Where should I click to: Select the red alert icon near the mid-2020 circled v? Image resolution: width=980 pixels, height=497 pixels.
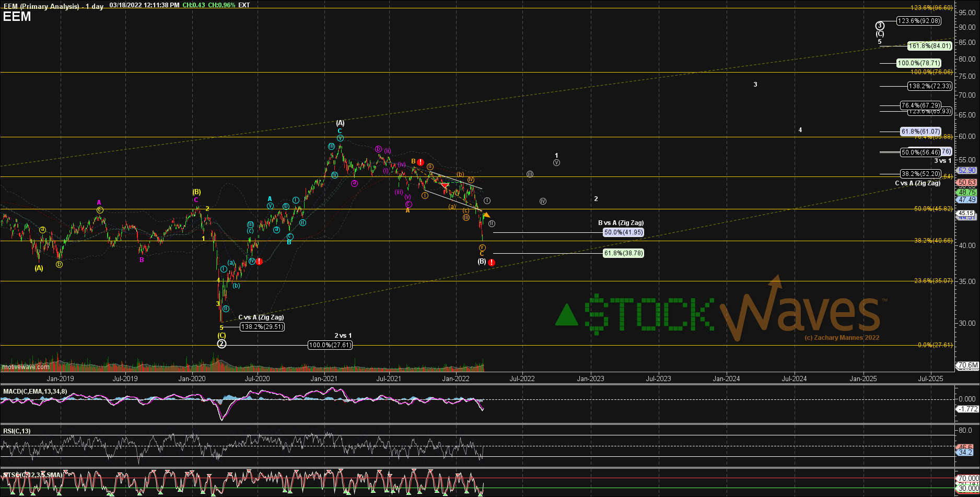[259, 262]
